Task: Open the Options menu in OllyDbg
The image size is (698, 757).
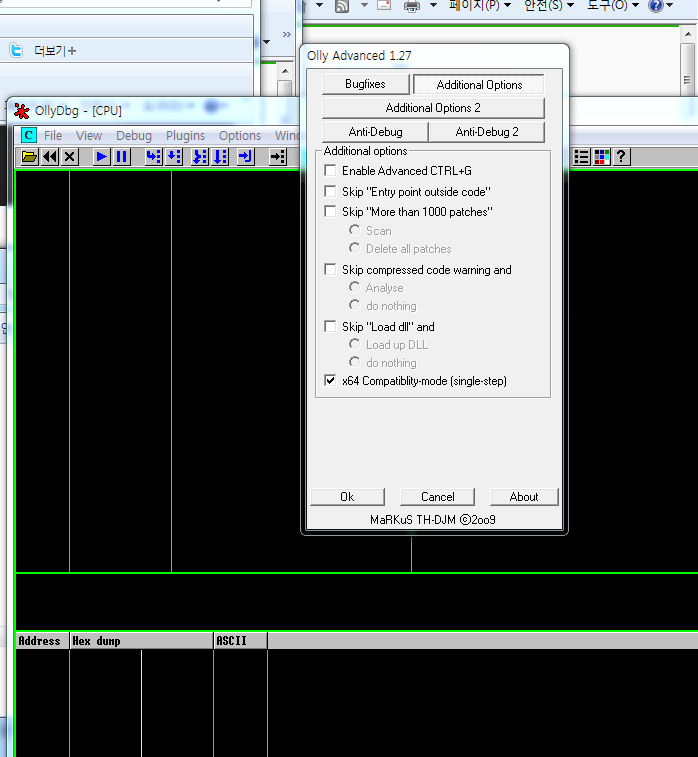Action: click(240, 136)
